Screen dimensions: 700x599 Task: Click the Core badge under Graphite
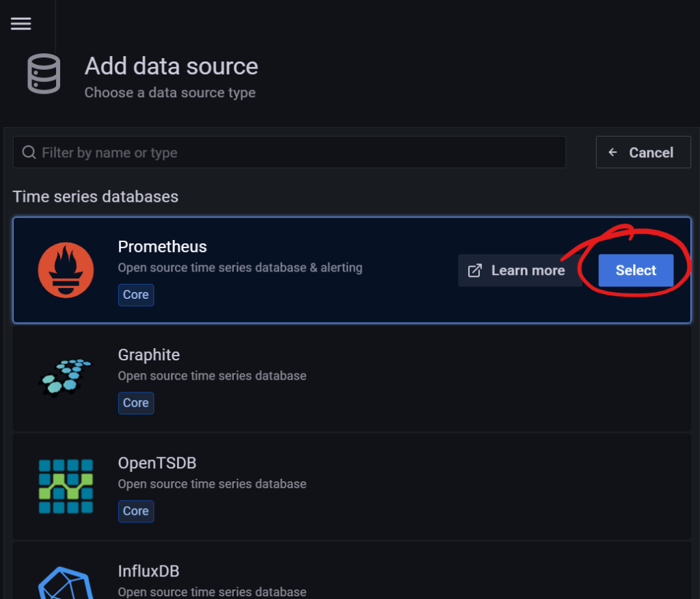(135, 403)
